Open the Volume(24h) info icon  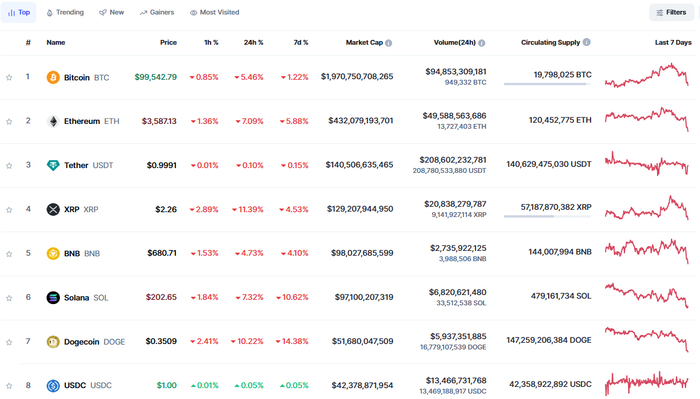pyautogui.click(x=482, y=43)
